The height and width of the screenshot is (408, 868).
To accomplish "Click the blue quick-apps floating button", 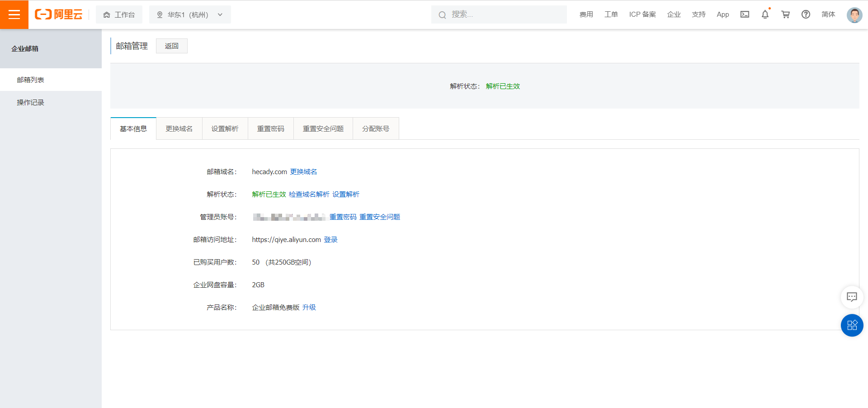I will 852,325.
